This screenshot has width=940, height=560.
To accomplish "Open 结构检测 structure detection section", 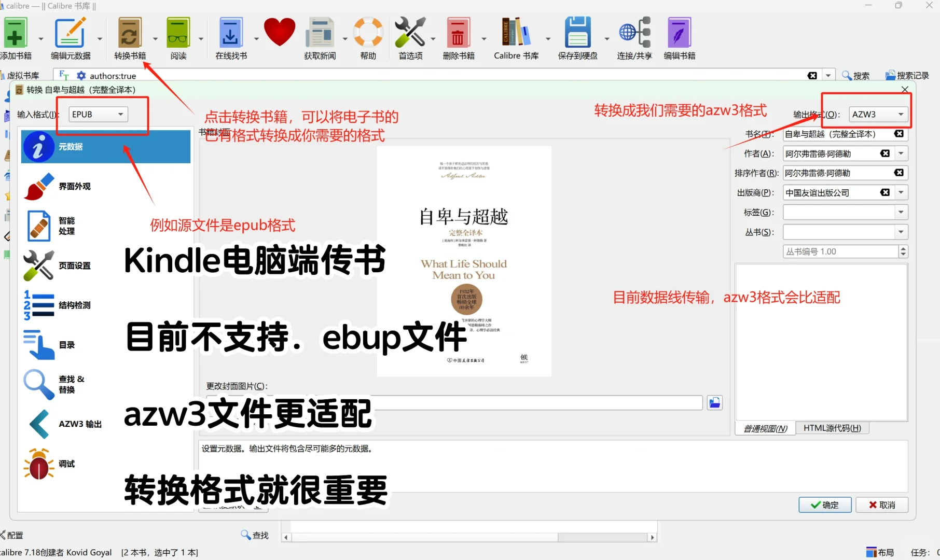I will tap(106, 305).
